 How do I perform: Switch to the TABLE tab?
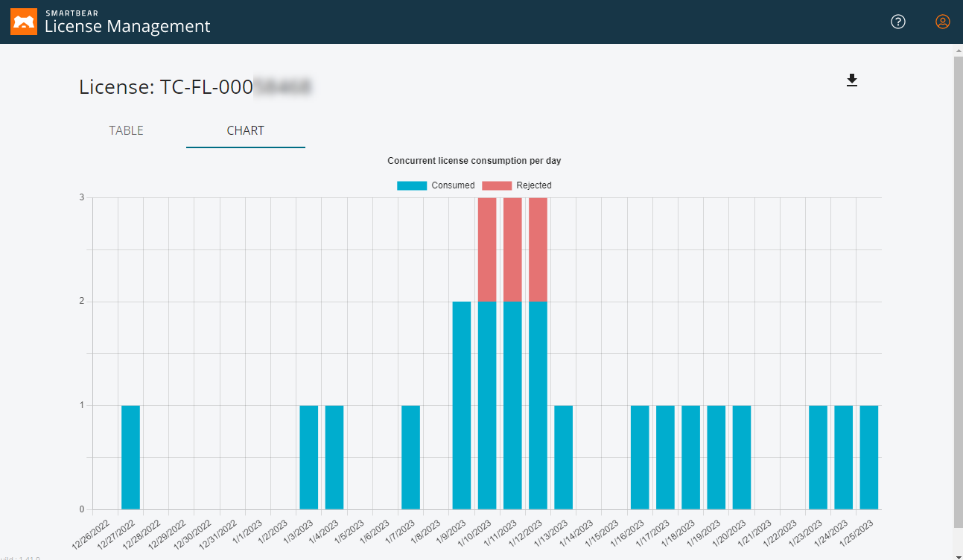point(126,130)
